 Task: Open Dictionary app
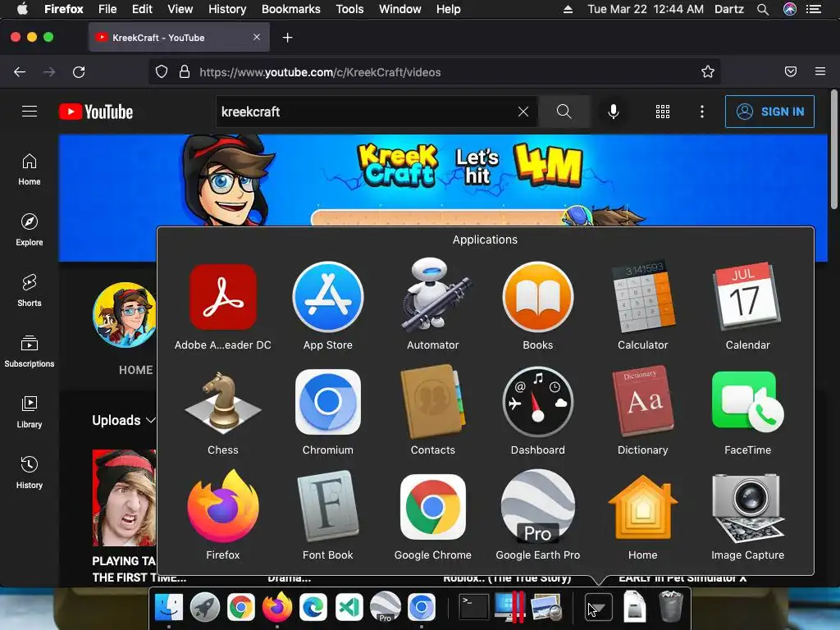coord(643,402)
